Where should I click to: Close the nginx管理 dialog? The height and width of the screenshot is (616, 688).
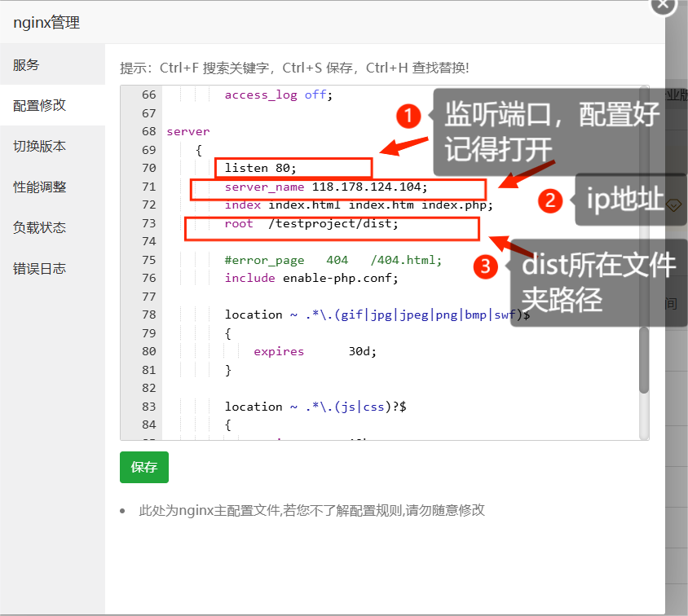[x=664, y=4]
